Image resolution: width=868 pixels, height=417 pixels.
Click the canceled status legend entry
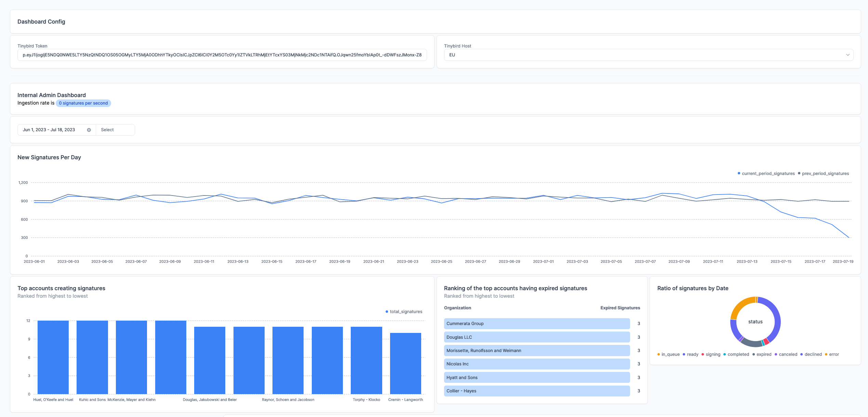coord(788,354)
